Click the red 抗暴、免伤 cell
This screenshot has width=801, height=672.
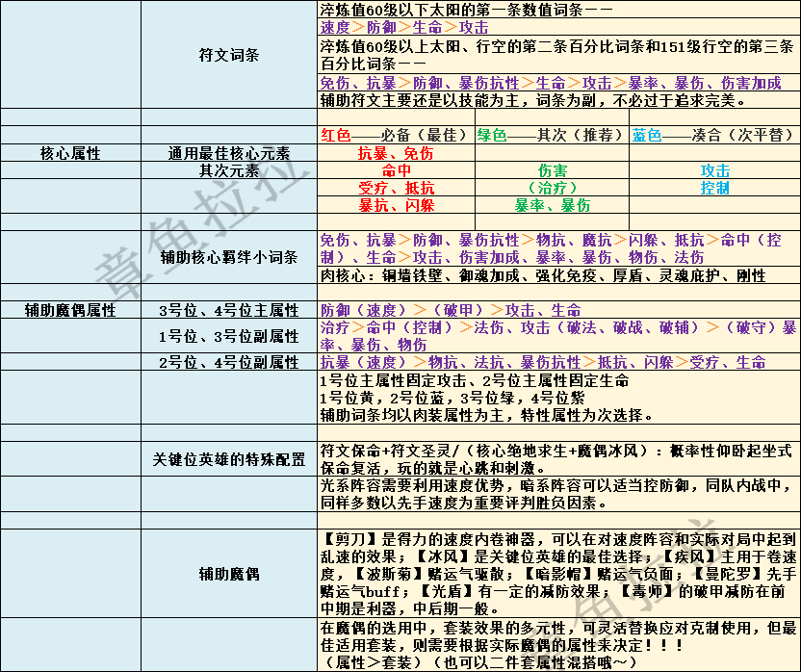coord(395,153)
